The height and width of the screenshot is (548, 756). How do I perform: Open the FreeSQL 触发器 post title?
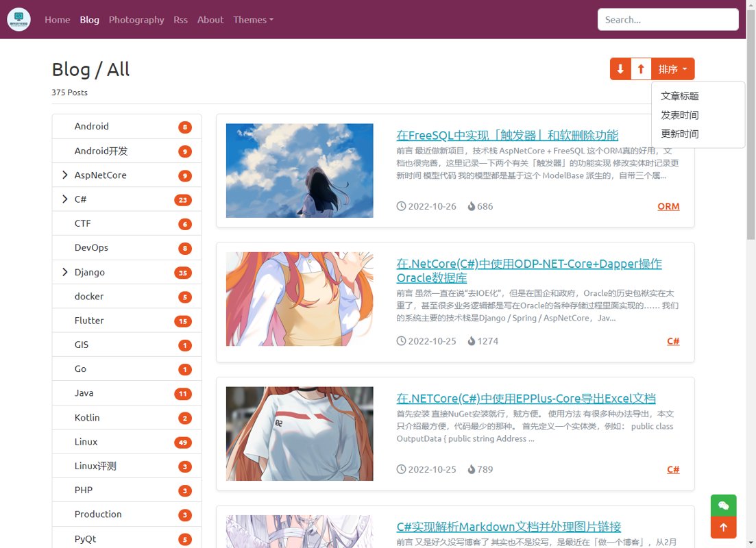[x=507, y=136]
